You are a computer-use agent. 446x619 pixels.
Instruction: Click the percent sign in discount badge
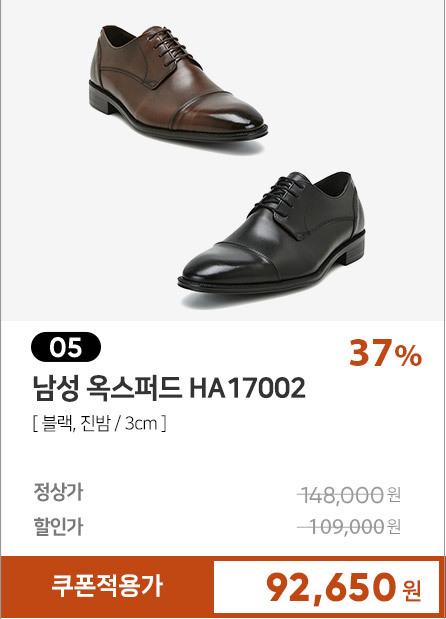coord(409,356)
